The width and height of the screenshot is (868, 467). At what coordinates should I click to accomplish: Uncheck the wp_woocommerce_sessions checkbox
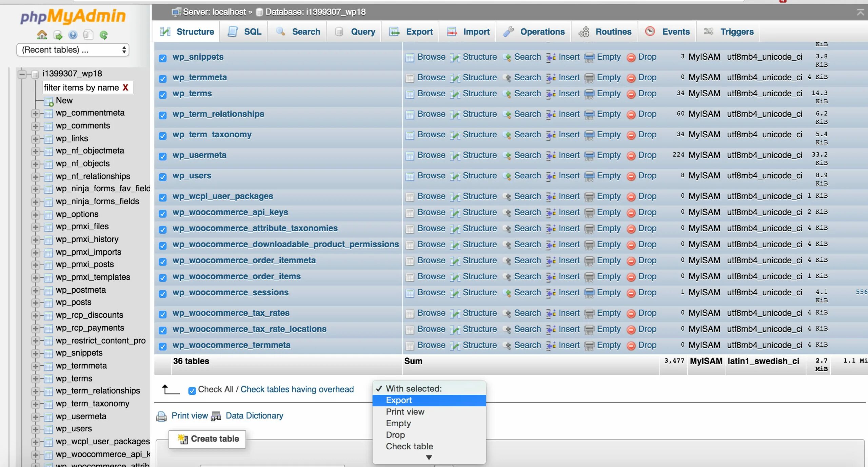pyautogui.click(x=163, y=294)
